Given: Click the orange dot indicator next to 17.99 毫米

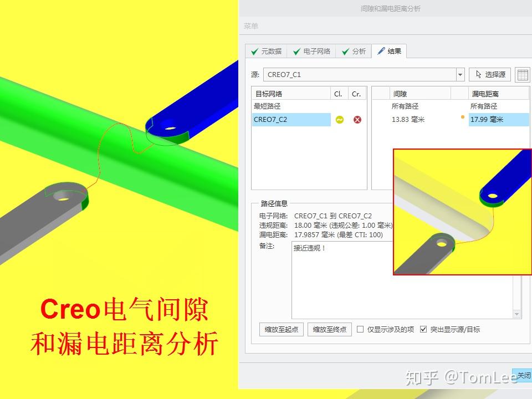Looking at the screenshot, I should pyautogui.click(x=463, y=117).
